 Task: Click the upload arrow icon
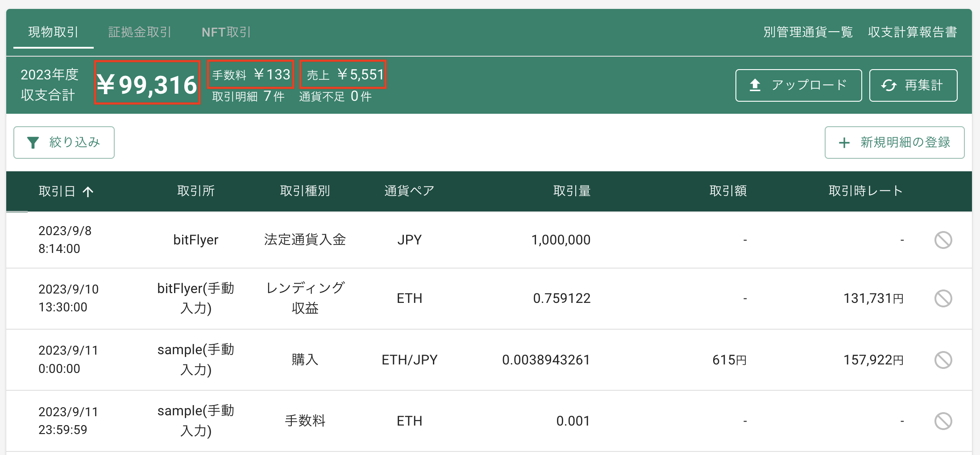(x=755, y=85)
